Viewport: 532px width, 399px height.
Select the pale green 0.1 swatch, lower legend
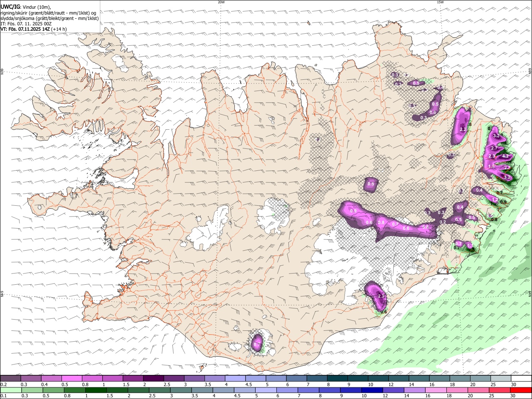11,390
